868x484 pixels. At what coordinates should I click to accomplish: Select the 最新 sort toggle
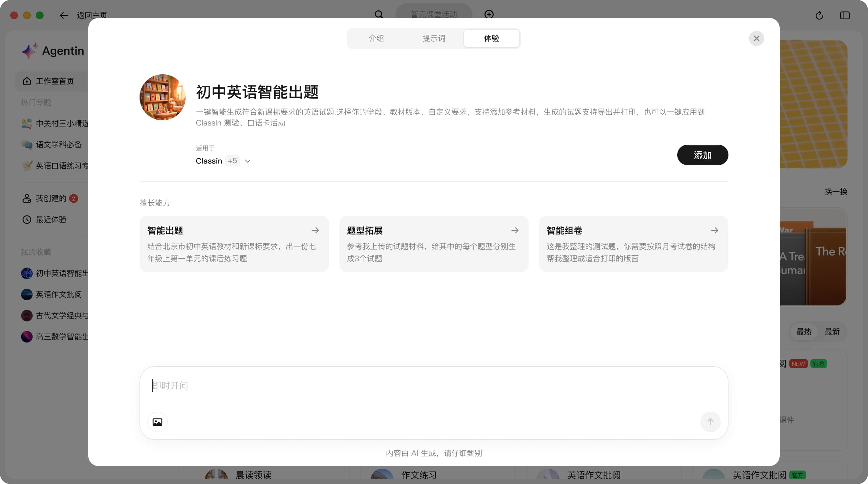click(x=832, y=332)
